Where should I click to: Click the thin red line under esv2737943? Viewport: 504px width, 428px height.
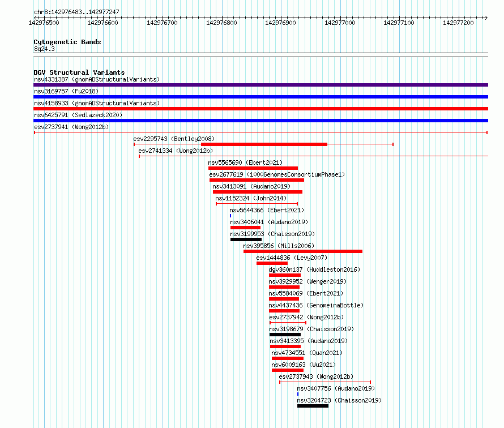[325, 382]
